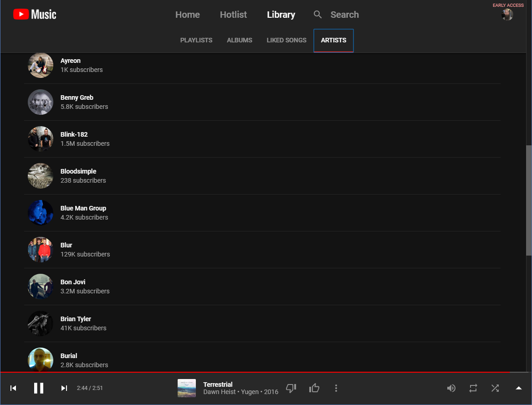Screen dimensions: 532x405
Task: Toggle repeat mode
Action: pyautogui.click(x=473, y=388)
